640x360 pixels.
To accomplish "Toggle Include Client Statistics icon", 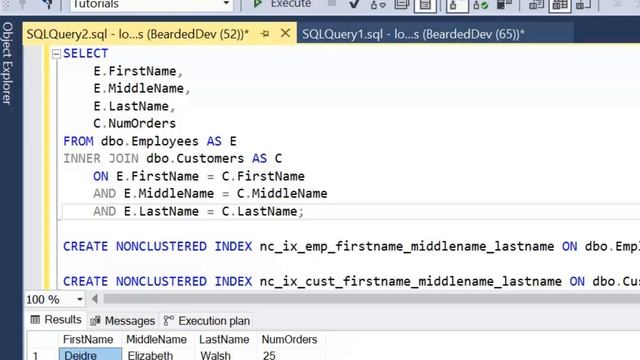I will [504, 5].
